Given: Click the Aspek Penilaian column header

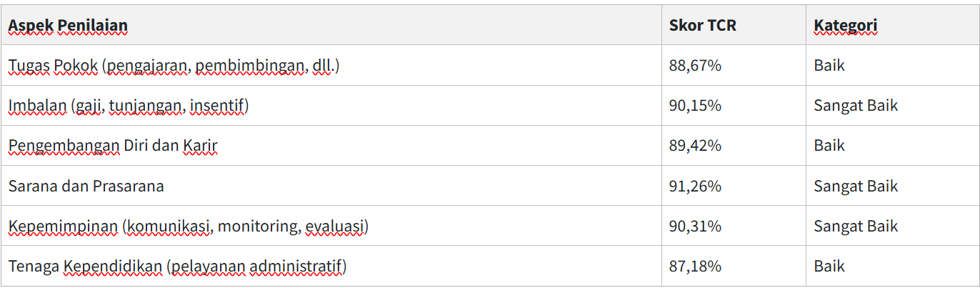Looking at the screenshot, I should tap(68, 26).
